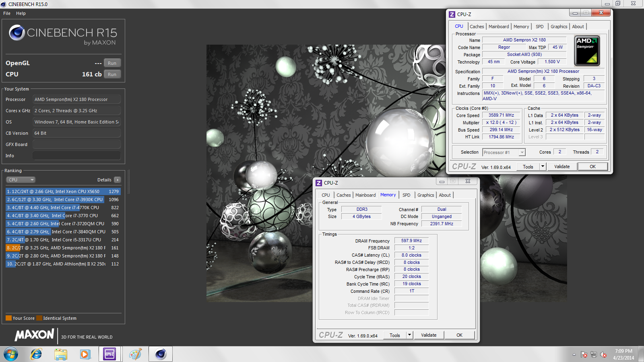Viewport: 644px width, 362px height.
Task: Run the OpenGL benchmark
Action: (112, 63)
